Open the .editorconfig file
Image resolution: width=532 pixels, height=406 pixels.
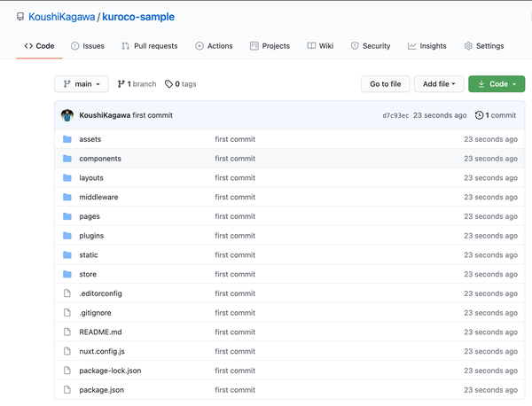coord(100,293)
